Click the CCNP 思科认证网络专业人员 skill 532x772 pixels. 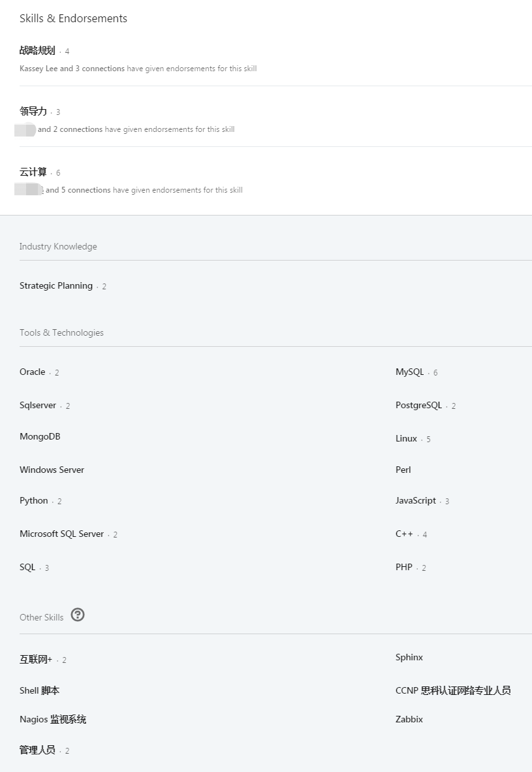(x=452, y=690)
